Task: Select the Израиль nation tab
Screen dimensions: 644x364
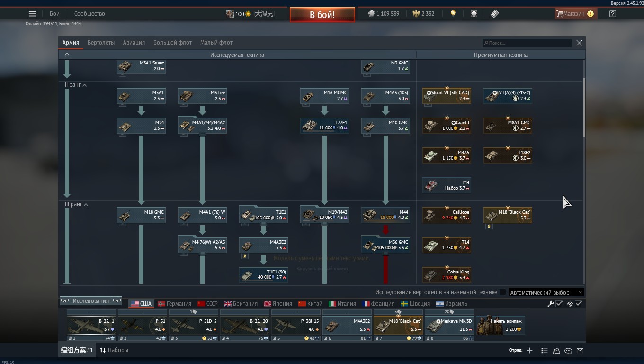Action: 452,304
